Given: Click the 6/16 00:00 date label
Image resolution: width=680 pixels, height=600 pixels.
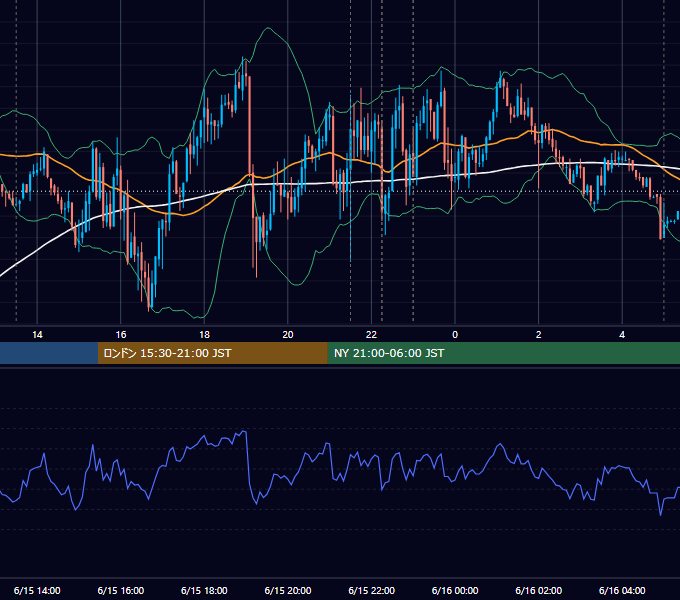Looking at the screenshot, I should tap(455, 590).
